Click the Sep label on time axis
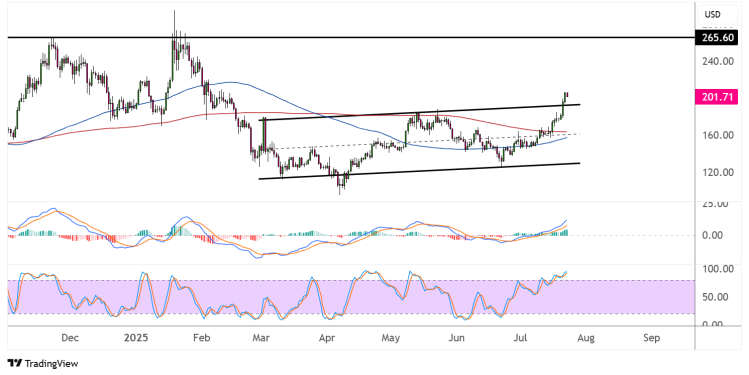Image resolution: width=749 pixels, height=375 pixels. point(652,338)
